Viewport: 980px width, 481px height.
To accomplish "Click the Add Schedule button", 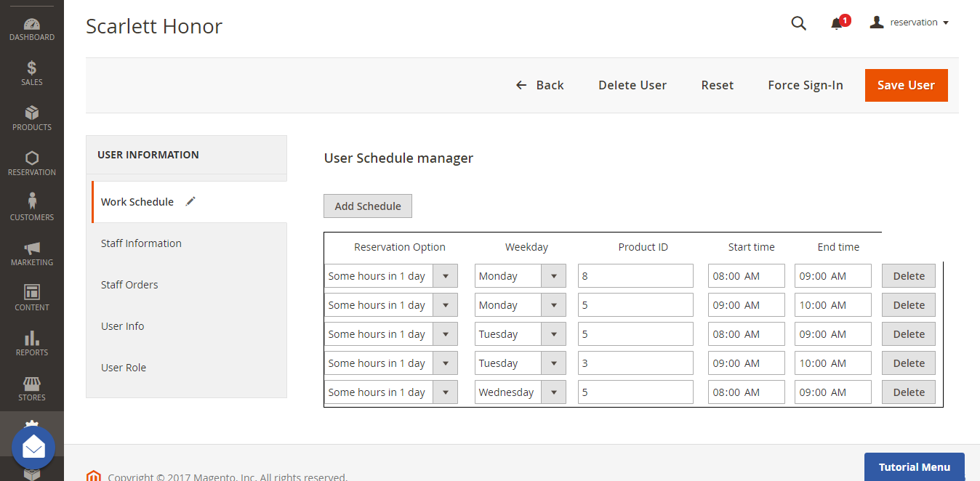I will point(368,206).
